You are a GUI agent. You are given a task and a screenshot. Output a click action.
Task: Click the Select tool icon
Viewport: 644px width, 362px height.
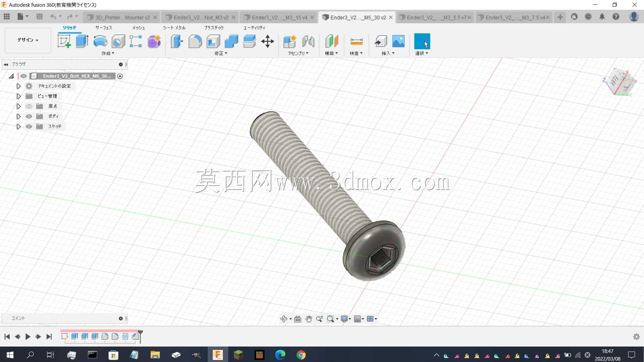pyautogui.click(x=422, y=41)
